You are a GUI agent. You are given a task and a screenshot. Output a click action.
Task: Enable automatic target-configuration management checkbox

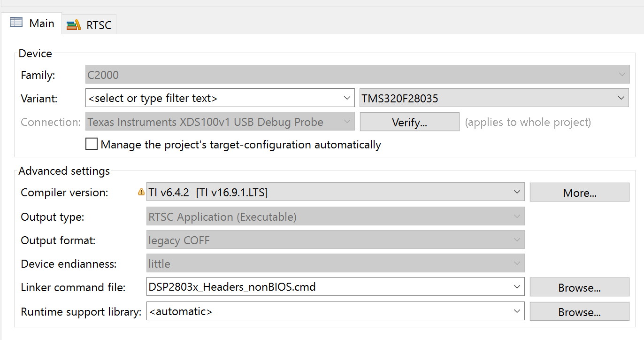91,144
